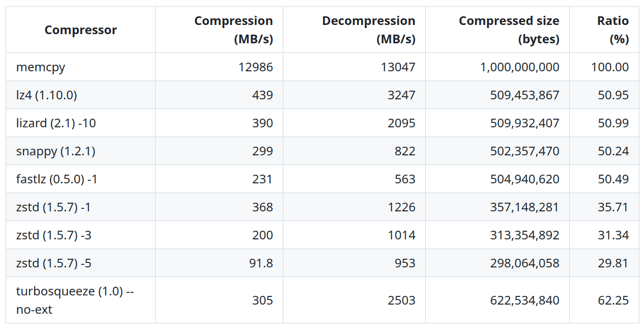Click the Decompression (MB/s) column header
The image size is (644, 328).
pos(368,30)
